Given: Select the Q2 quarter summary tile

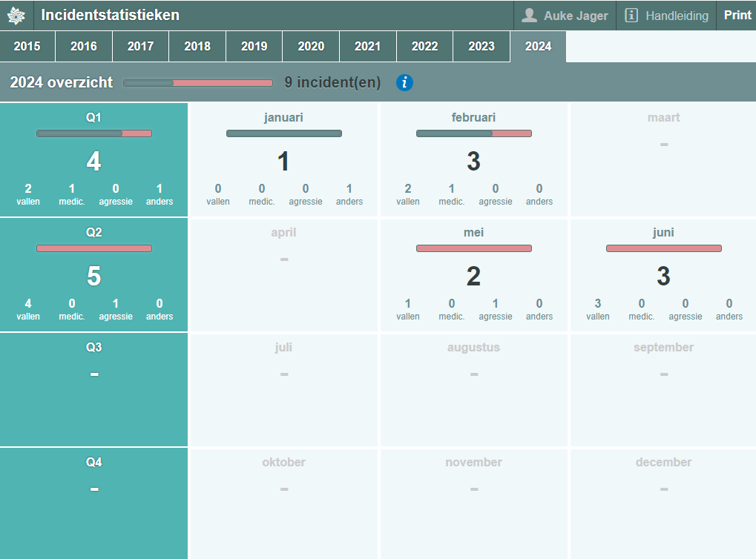Looking at the screenshot, I should 93,275.
